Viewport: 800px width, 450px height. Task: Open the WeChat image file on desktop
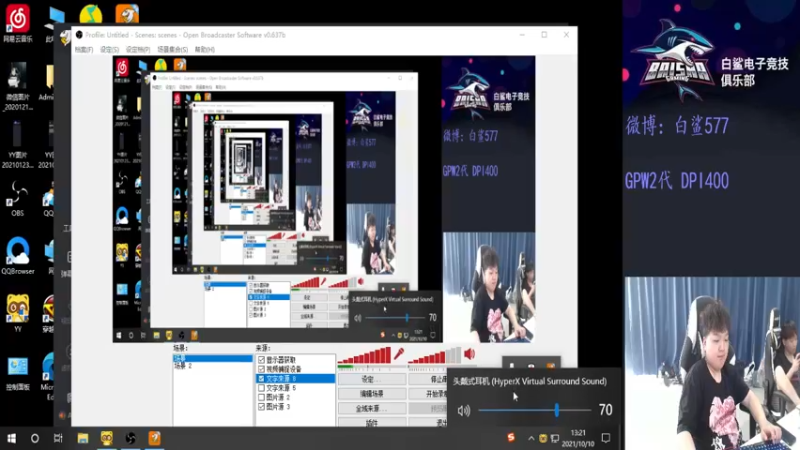pos(17,86)
